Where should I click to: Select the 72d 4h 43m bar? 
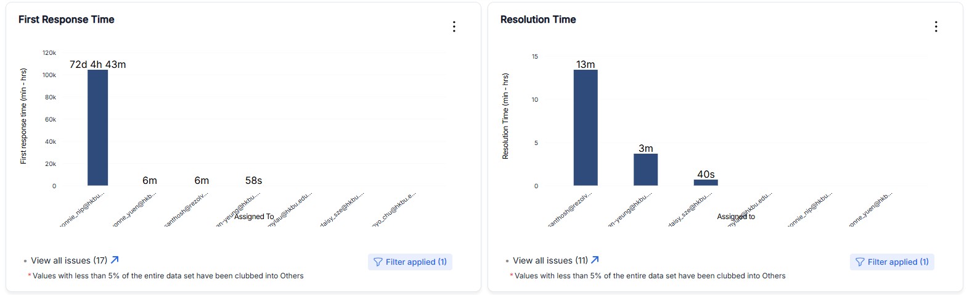pyautogui.click(x=97, y=128)
